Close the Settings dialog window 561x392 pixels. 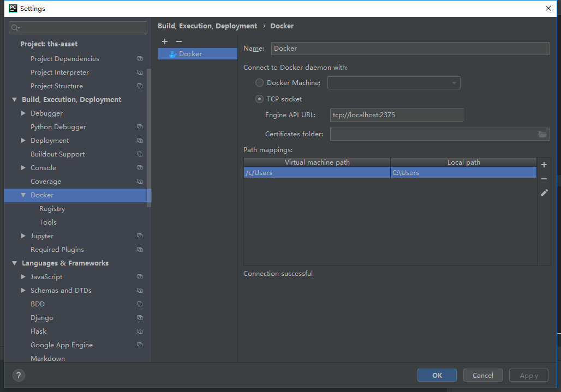(548, 8)
